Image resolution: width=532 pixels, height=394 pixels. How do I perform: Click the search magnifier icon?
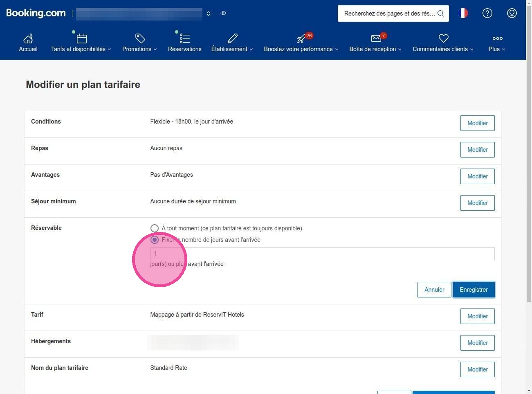(440, 14)
